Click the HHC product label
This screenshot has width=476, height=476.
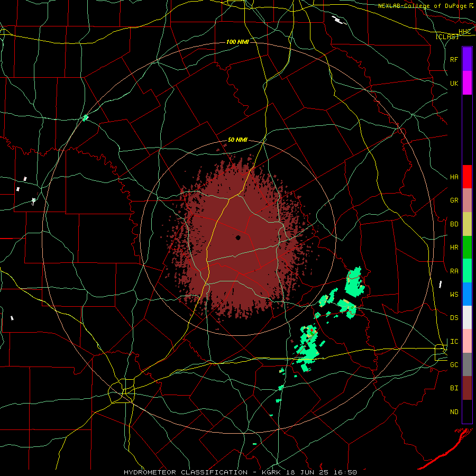tap(464, 32)
